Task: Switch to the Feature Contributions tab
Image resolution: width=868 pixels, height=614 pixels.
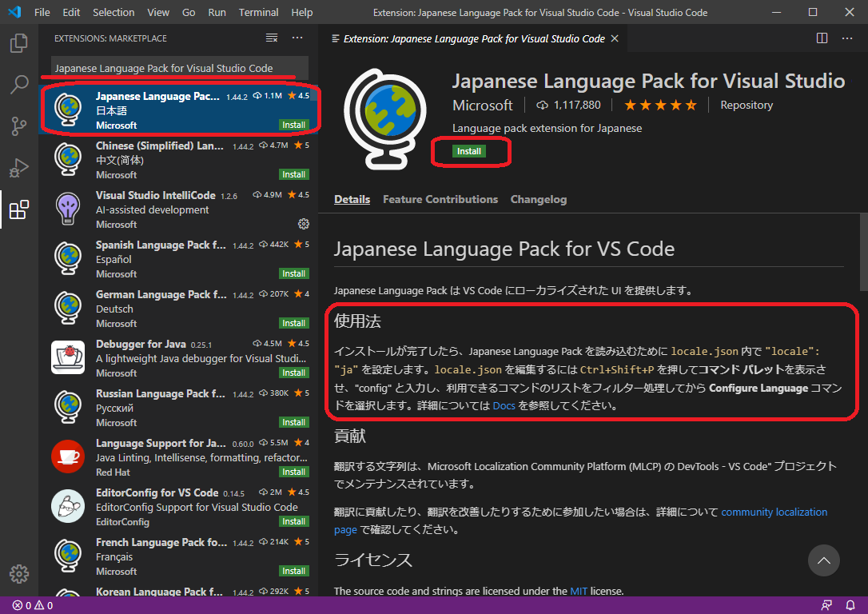Action: [440, 199]
